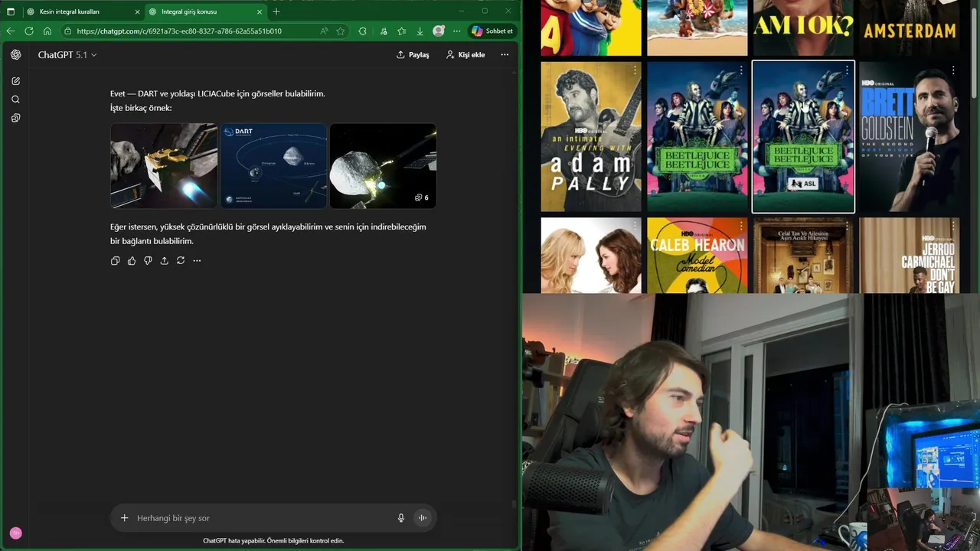Refresh the ChatGPT page
This screenshot has height=551, width=980.
(29, 31)
